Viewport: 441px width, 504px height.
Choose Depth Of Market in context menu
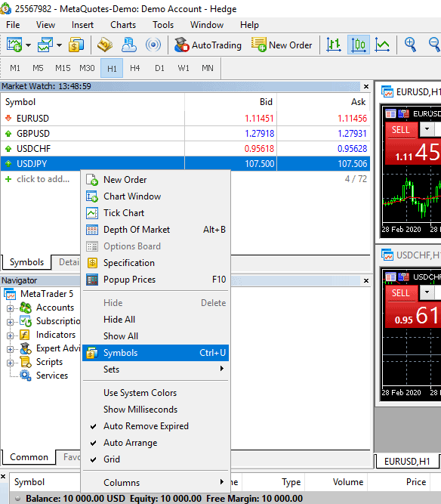pyautogui.click(x=156, y=230)
